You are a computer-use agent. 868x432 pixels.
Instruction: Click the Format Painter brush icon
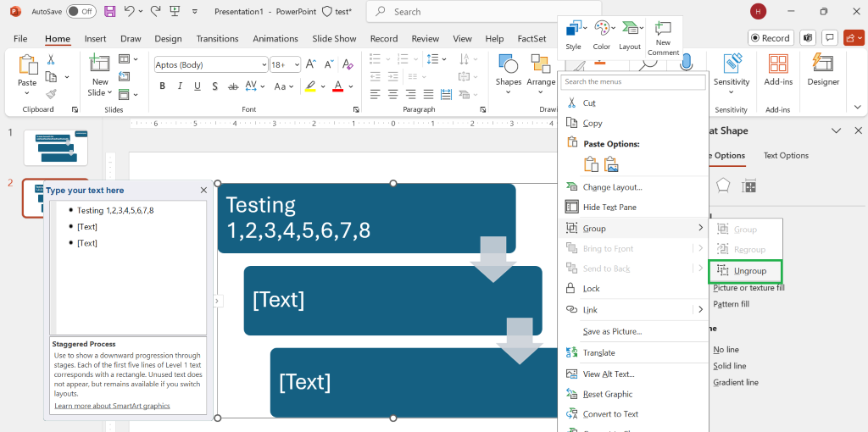51,93
